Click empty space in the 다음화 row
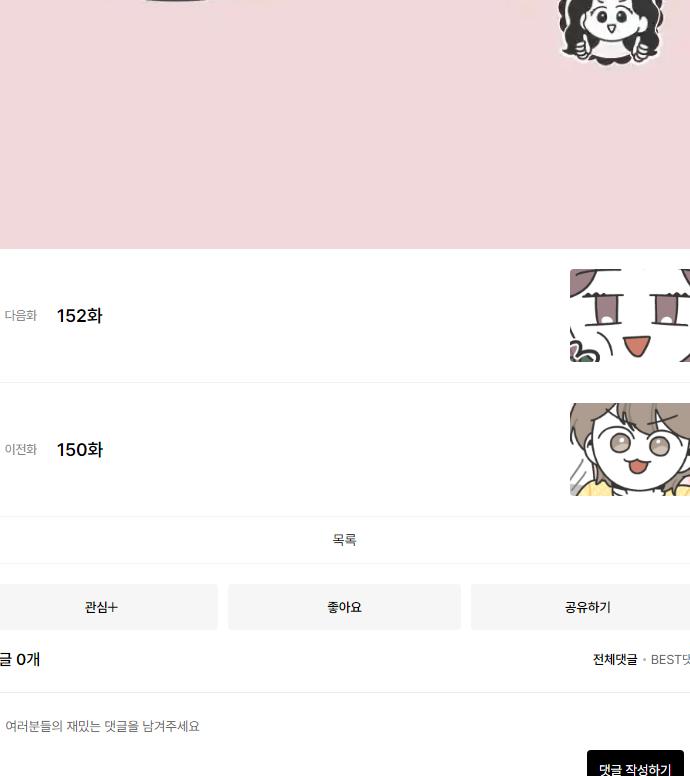Viewport: 690px width, 776px height. [x=337, y=315]
